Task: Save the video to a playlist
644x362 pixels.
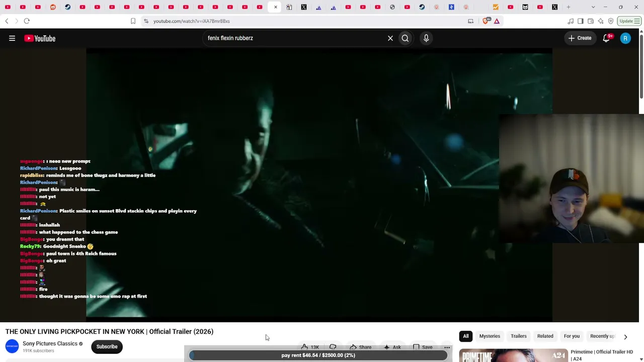Action: pyautogui.click(x=423, y=347)
